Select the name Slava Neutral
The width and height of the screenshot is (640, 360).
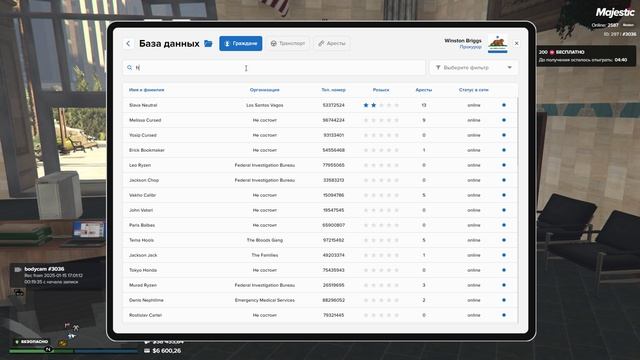click(143, 105)
